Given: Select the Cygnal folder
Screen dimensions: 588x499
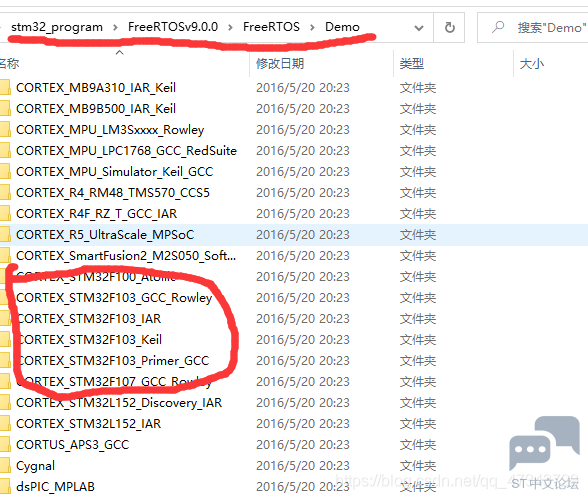Looking at the screenshot, I should coord(35,466).
